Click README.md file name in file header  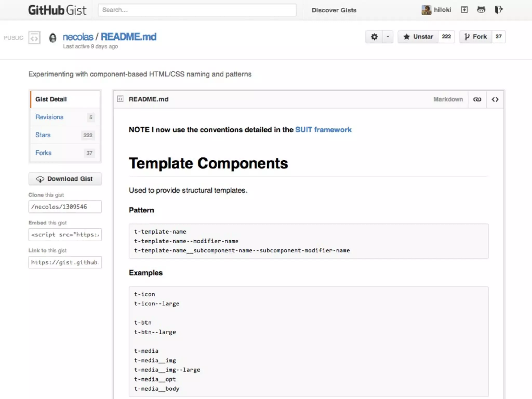coord(149,99)
